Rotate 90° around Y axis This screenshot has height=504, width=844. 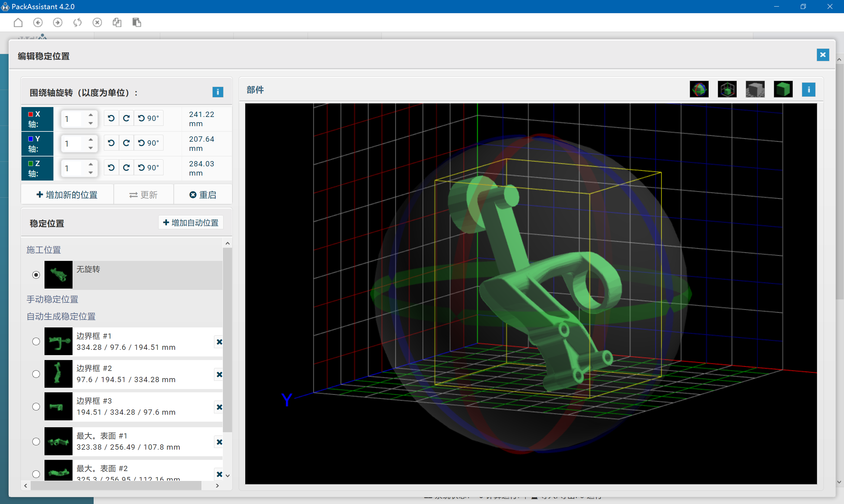point(149,143)
